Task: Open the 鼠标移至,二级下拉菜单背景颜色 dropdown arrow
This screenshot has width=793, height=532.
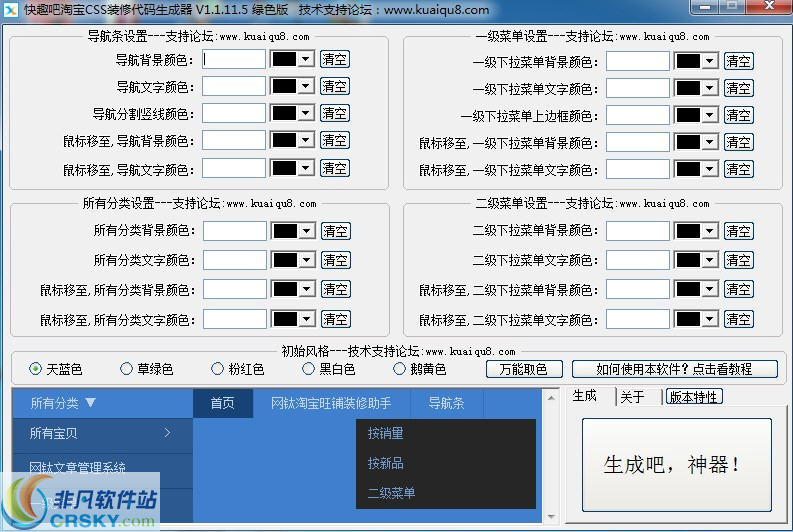Action: click(710, 289)
